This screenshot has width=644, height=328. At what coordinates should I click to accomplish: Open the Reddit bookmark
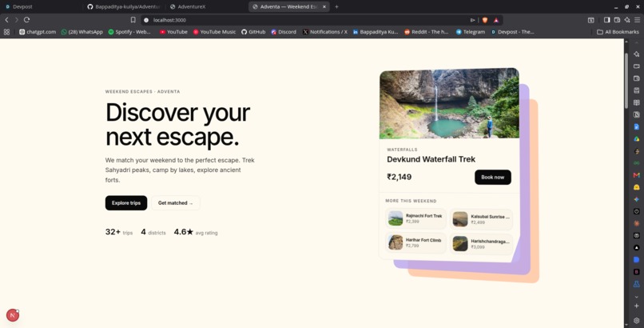[x=427, y=32]
